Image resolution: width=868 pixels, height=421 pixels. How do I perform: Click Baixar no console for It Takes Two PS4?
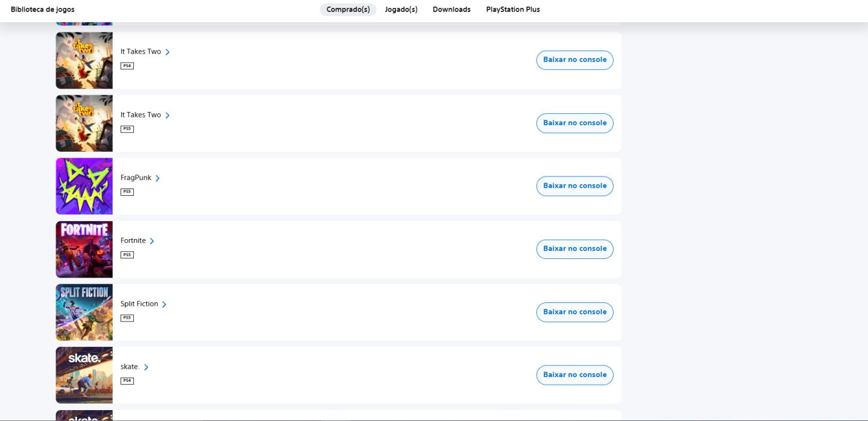click(x=574, y=60)
